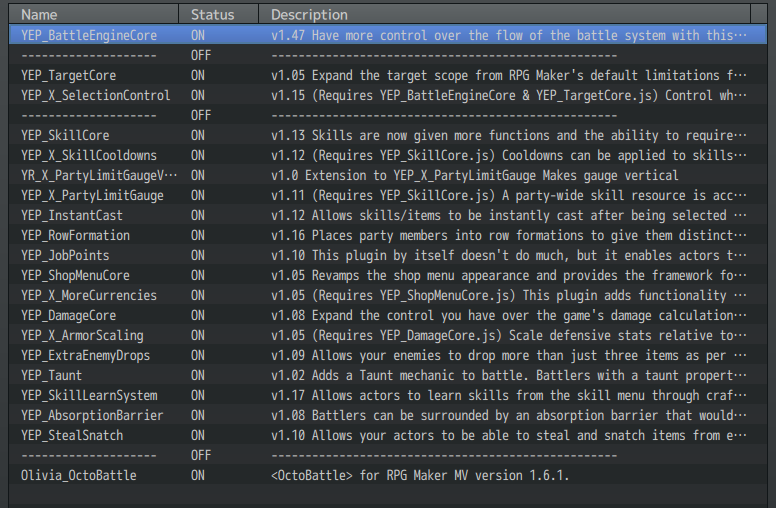Image resolution: width=776 pixels, height=508 pixels.
Task: Click the Cooldowns can be applied description
Action: tap(509, 155)
